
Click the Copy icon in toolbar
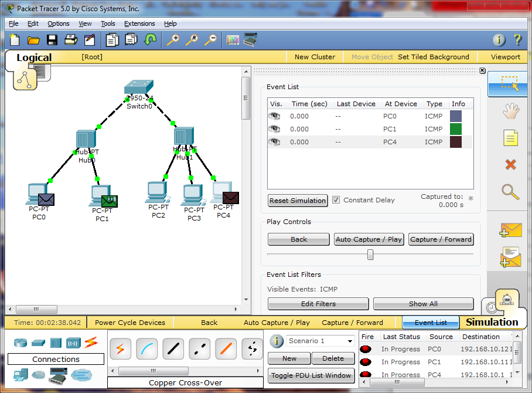[x=112, y=40]
